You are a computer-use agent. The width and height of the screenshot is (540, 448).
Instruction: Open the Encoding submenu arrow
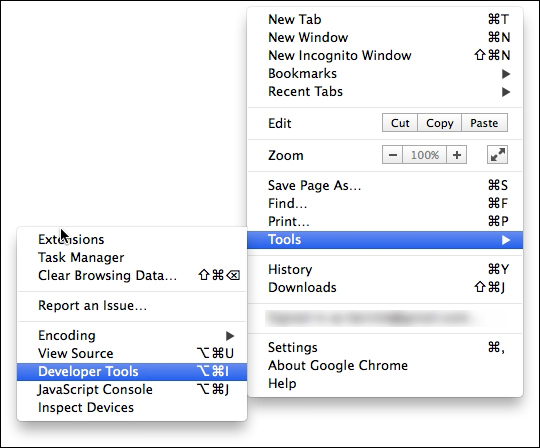[x=230, y=336]
